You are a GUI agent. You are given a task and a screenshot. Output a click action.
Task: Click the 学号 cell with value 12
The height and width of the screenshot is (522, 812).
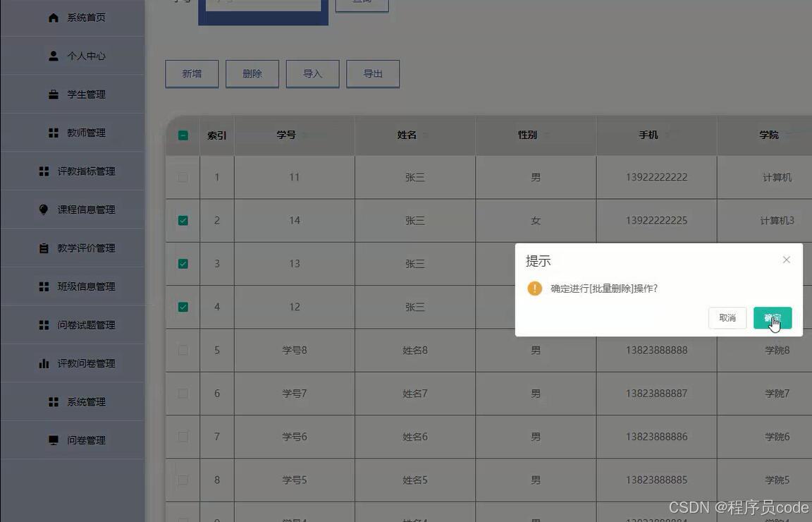(294, 307)
